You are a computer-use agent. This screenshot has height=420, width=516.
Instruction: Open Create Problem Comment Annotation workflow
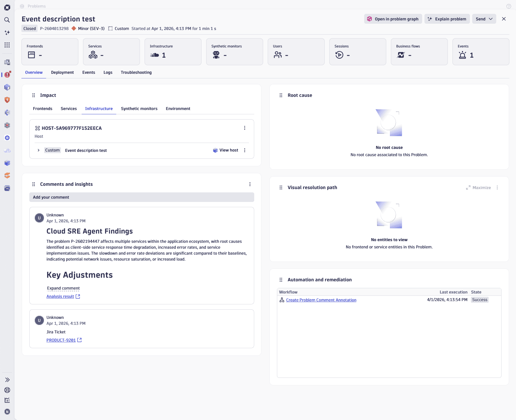click(x=321, y=300)
